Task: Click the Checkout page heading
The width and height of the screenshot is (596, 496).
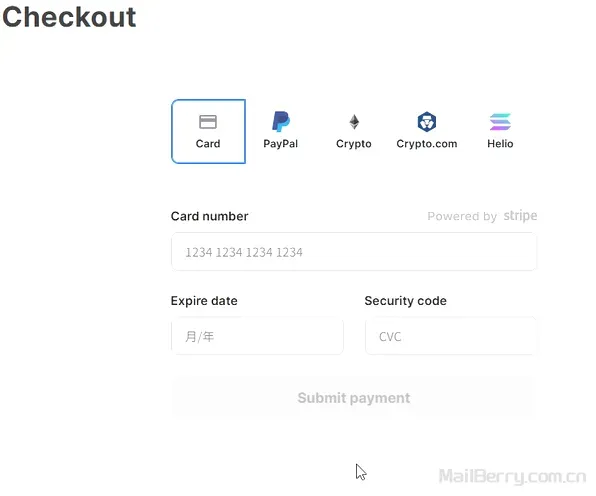Action: click(x=69, y=17)
